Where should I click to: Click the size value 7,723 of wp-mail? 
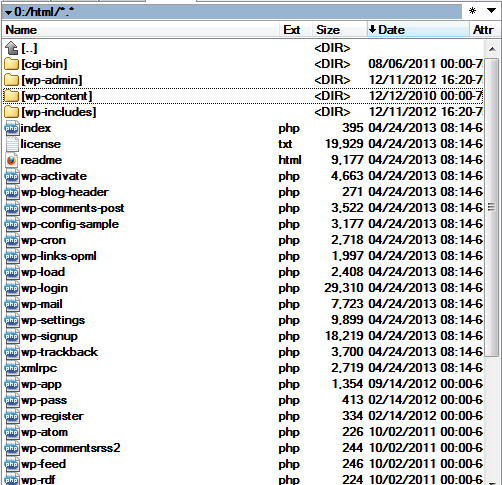[x=347, y=304]
